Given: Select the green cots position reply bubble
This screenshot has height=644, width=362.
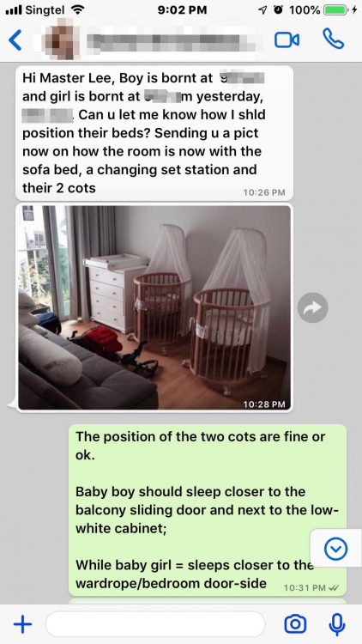Looking at the screenshot, I should pos(208,510).
